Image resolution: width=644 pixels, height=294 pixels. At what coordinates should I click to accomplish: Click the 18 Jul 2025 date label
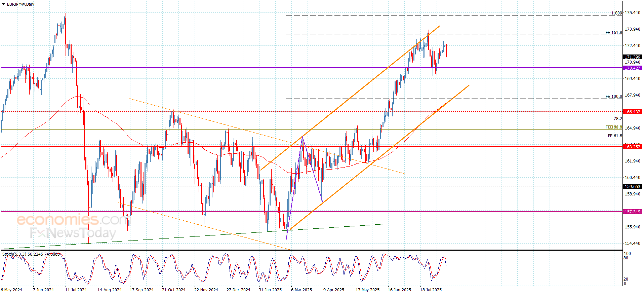(x=431, y=290)
